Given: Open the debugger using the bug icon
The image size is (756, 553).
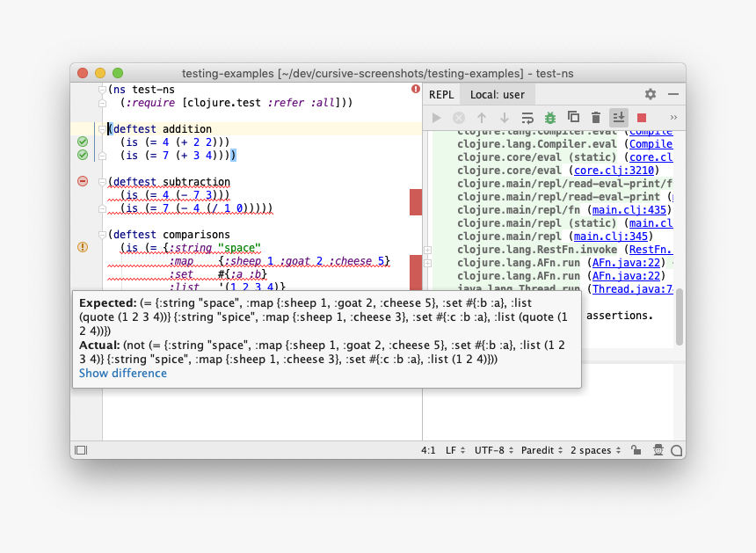Looking at the screenshot, I should pyautogui.click(x=550, y=117).
